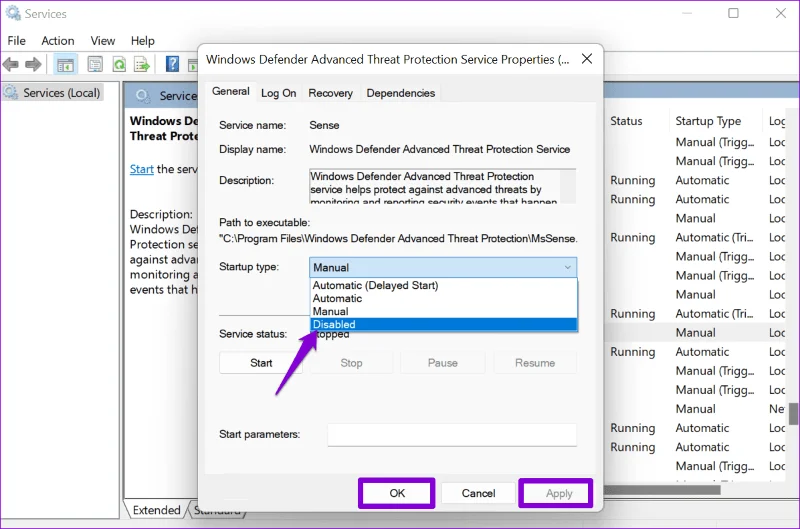
Task: Click the Pause button
Action: tap(442, 363)
